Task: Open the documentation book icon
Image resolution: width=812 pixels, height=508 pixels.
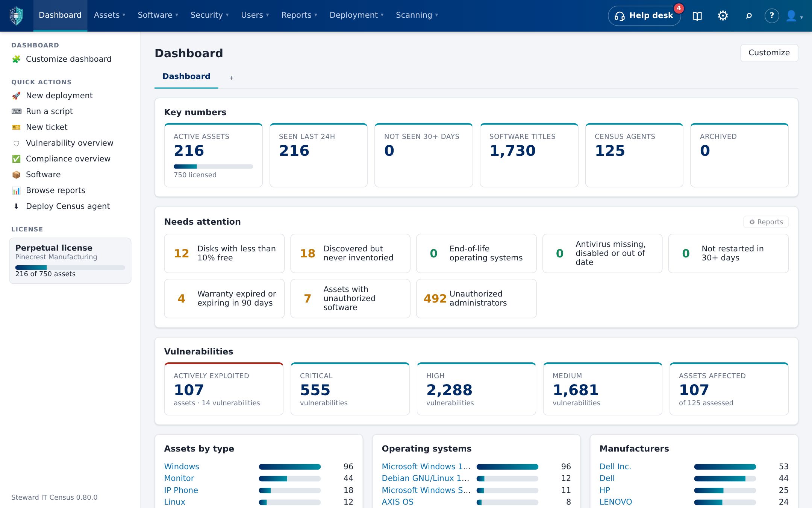Action: [697, 16]
